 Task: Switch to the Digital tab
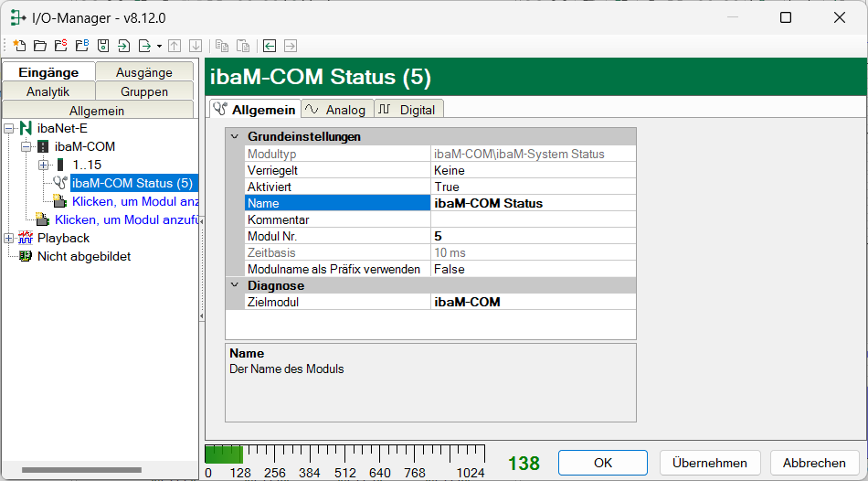tap(409, 110)
